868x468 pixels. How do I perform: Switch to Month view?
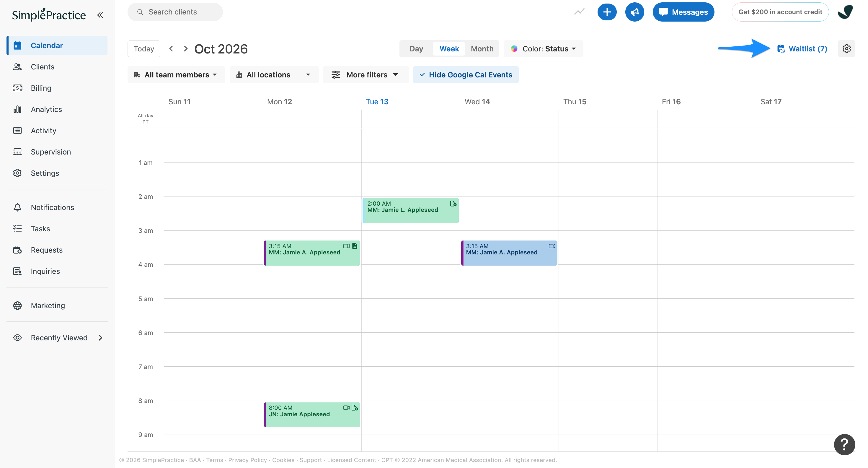click(482, 49)
